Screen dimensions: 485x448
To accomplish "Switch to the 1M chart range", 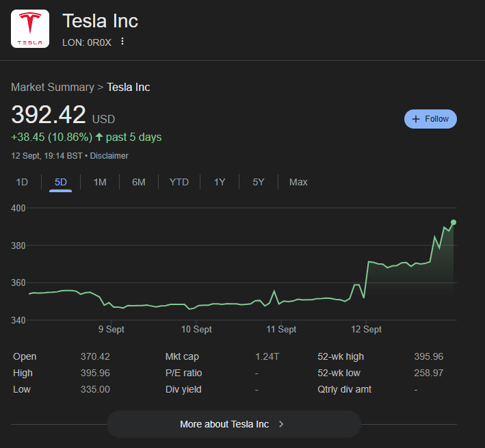I will tap(100, 182).
